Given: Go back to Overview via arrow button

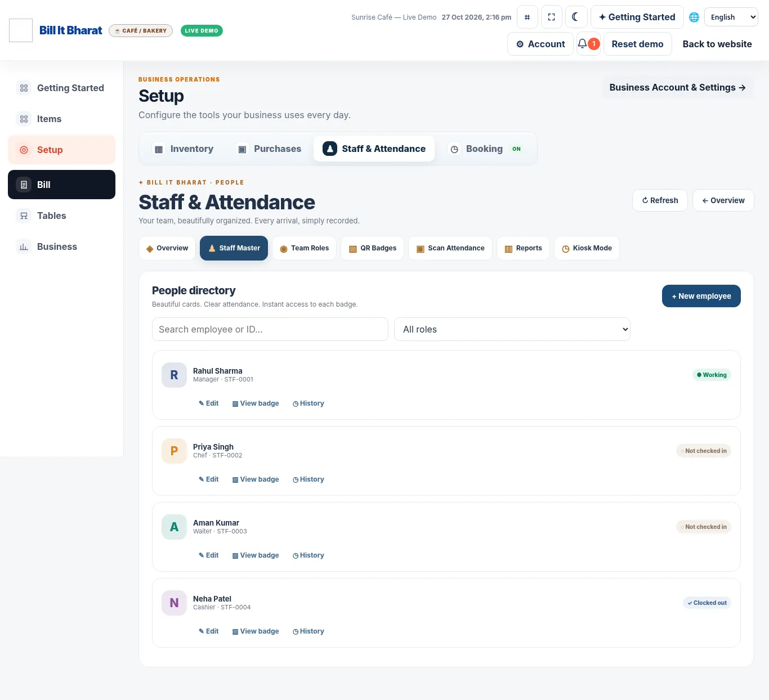Looking at the screenshot, I should (723, 200).
